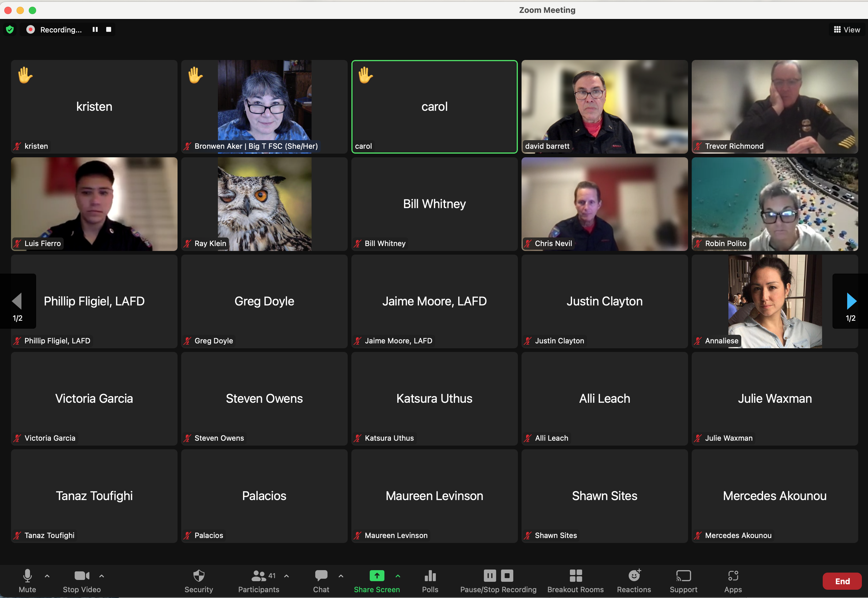This screenshot has height=598, width=868.
Task: Select carol's active speaker tile
Action: [435, 107]
